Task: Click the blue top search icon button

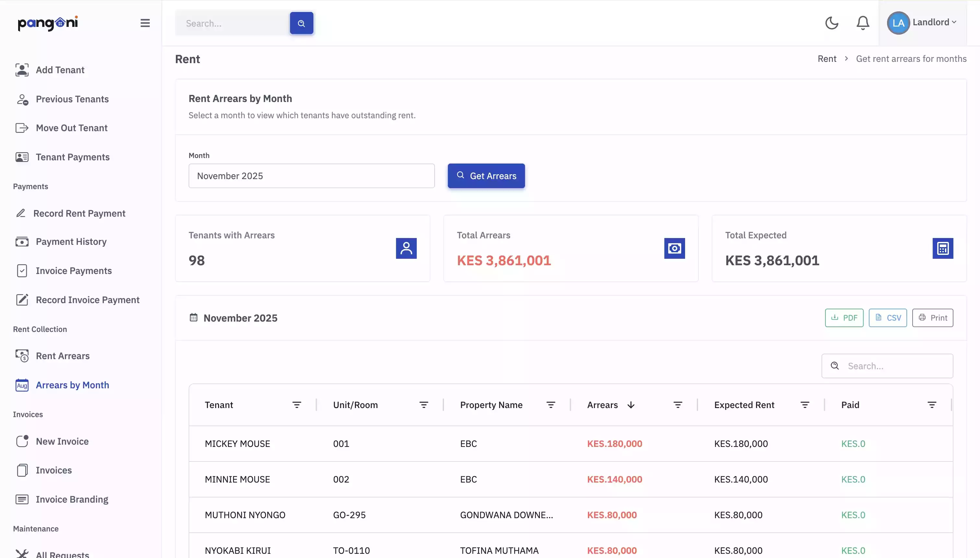Action: click(301, 23)
